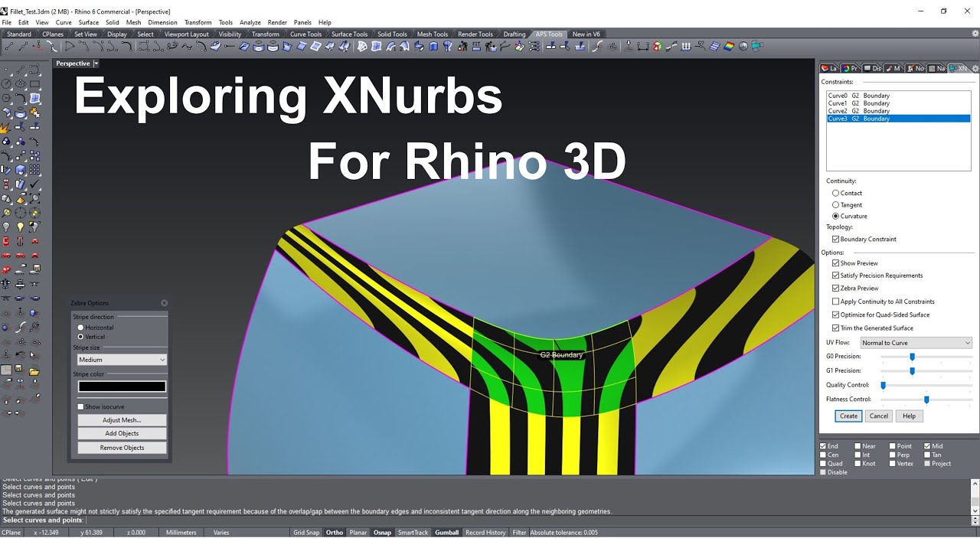980x551 pixels.
Task: Open the Perspective viewport title dropdown arrow
Action: point(96,64)
